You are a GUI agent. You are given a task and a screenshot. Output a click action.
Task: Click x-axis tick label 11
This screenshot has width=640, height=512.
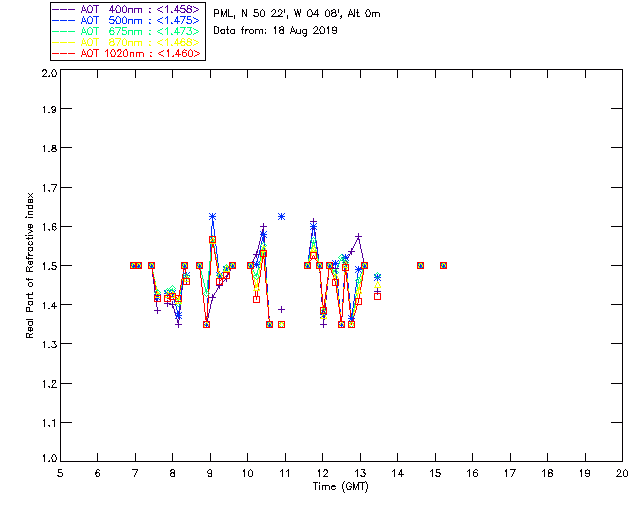point(285,473)
